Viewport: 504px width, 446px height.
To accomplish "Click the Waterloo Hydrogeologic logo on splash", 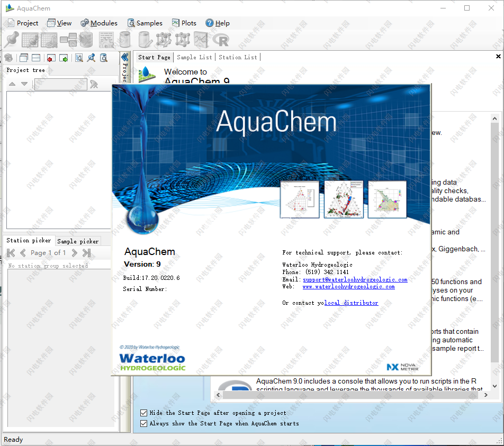I will [152, 362].
